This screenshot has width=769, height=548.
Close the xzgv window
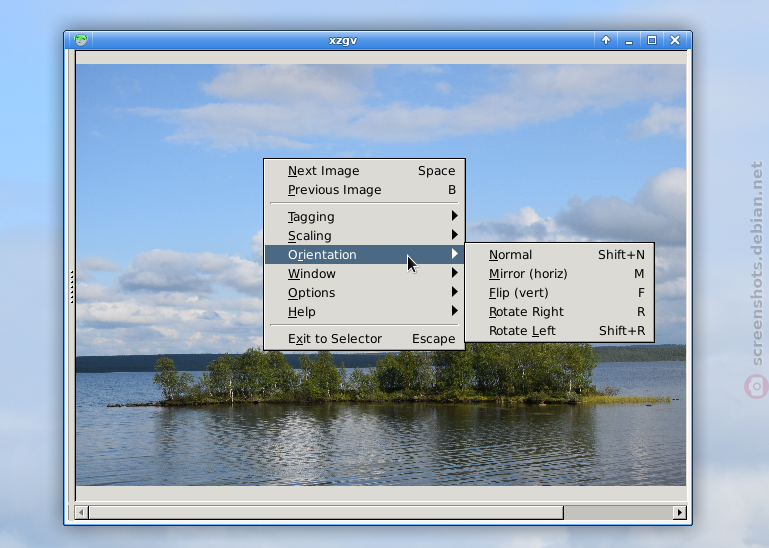click(x=675, y=40)
